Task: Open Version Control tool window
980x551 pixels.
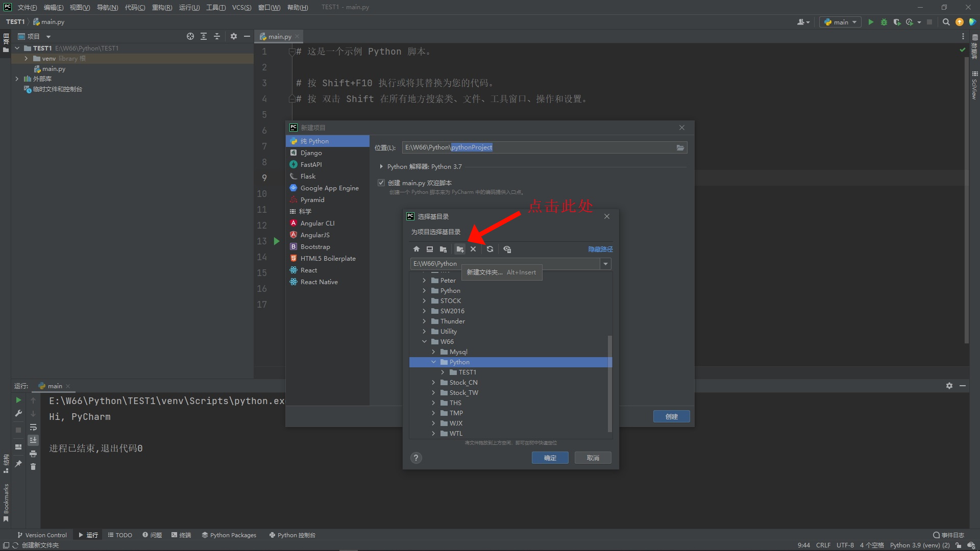Action: pyautogui.click(x=42, y=535)
